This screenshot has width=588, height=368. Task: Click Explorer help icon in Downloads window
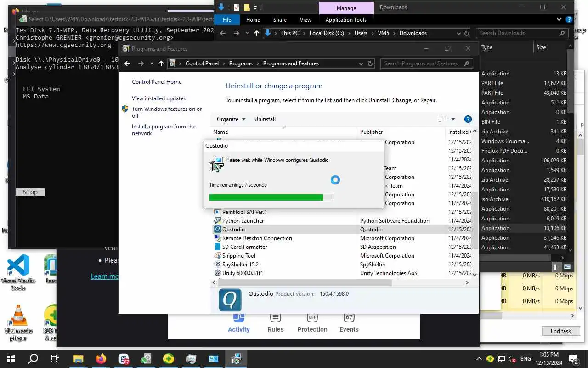569,20
